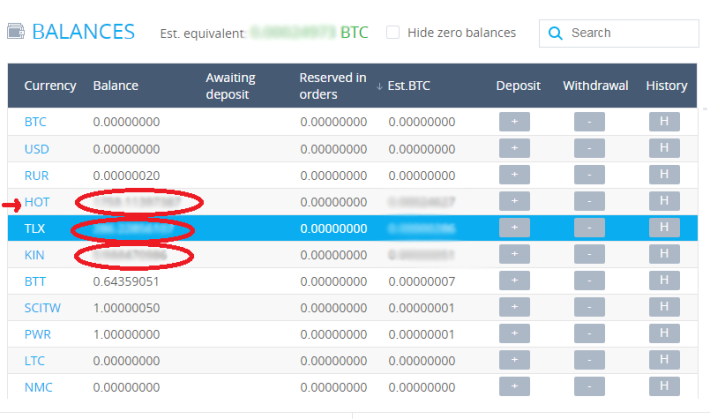Viewport: 710px width, 419px height.
Task: View history for USD row
Action: pos(664,149)
